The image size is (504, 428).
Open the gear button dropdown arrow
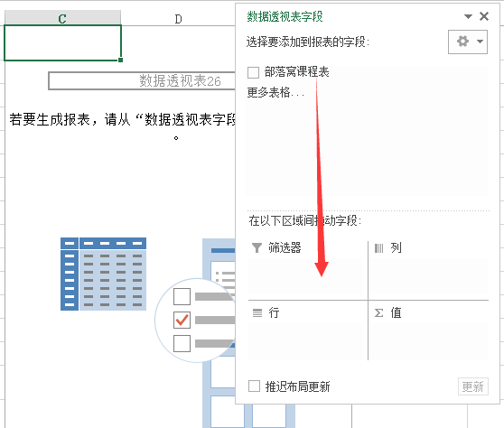click(x=480, y=42)
